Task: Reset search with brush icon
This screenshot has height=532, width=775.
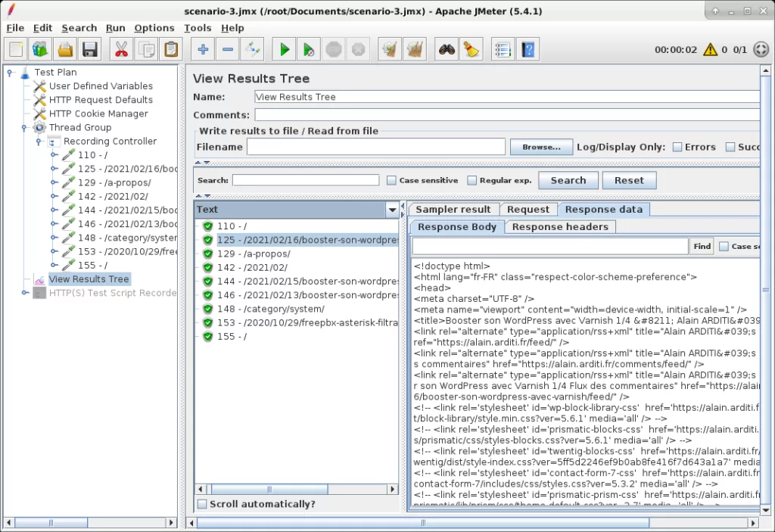Action: (472, 49)
